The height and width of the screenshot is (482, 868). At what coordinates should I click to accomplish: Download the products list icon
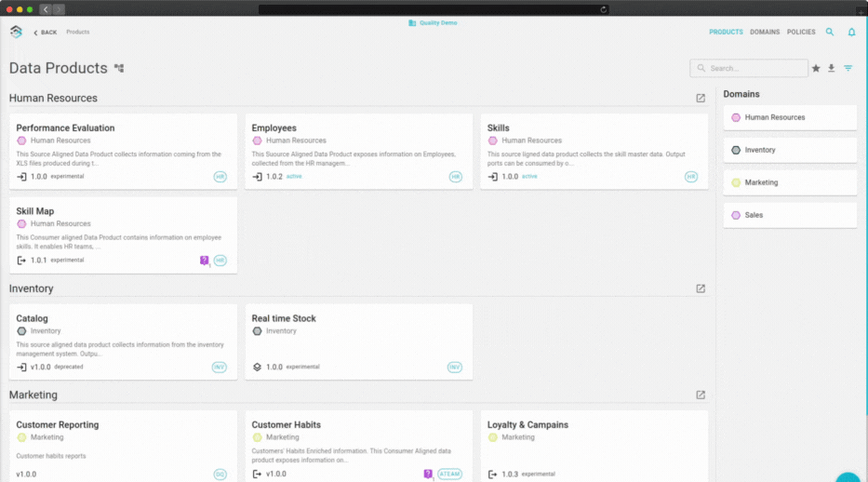pos(832,68)
